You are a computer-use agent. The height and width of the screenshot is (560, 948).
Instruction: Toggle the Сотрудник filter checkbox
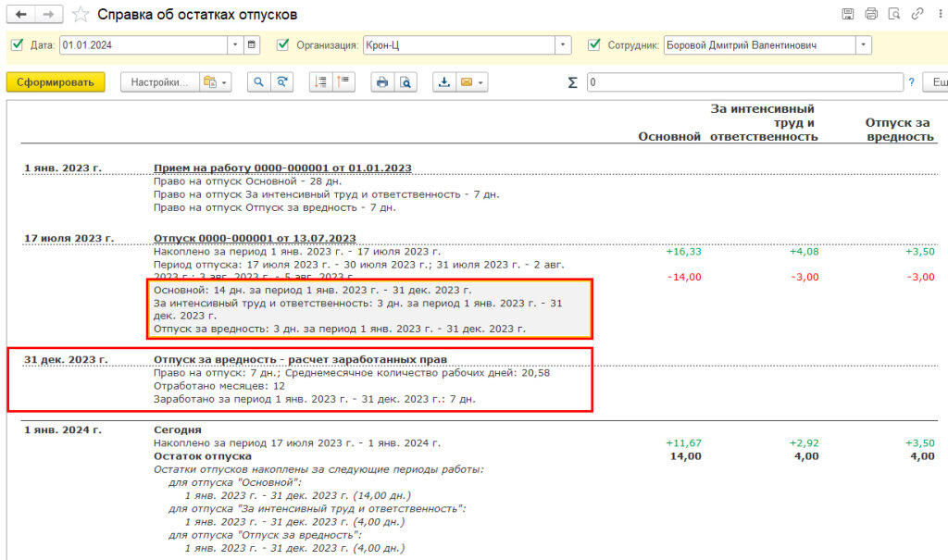[594, 44]
